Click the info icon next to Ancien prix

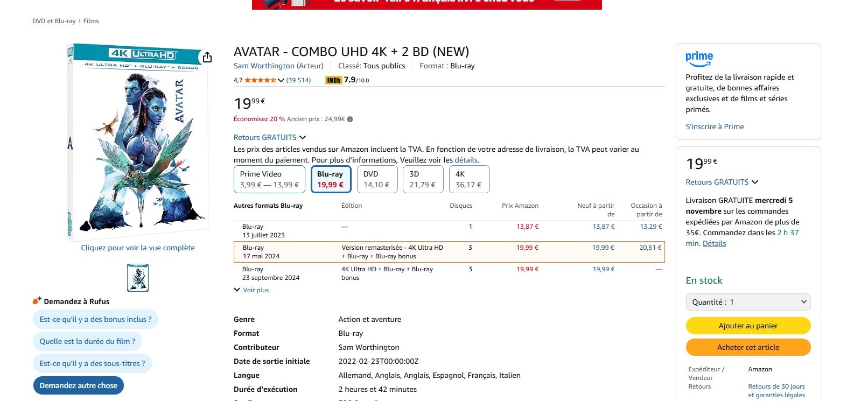350,119
